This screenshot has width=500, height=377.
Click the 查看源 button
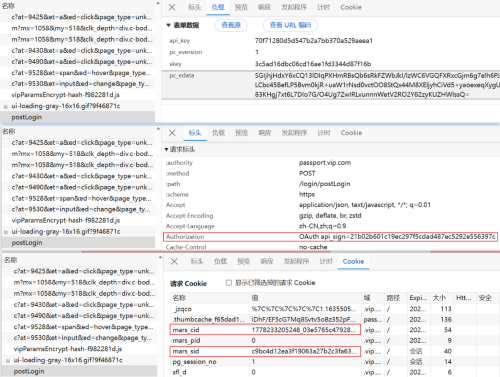(231, 25)
